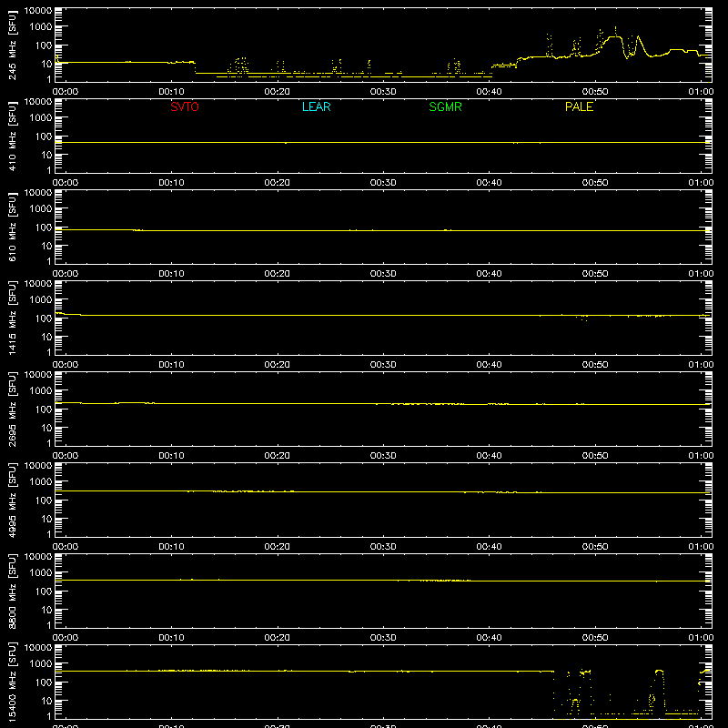Click 00:20 time label under 610 MHz plot
The image size is (728, 728).
(x=278, y=274)
